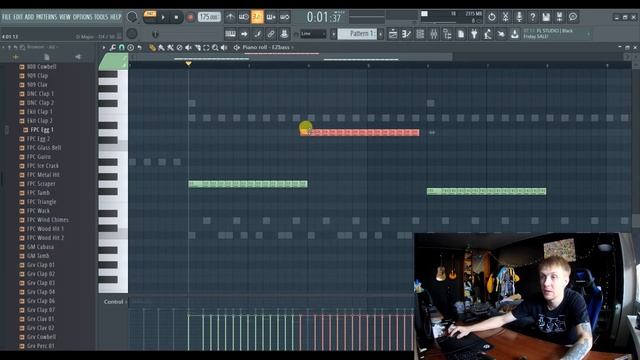Image resolution: width=640 pixels, height=360 pixels.
Task: Toggle wait for input before recording
Action: click(244, 17)
